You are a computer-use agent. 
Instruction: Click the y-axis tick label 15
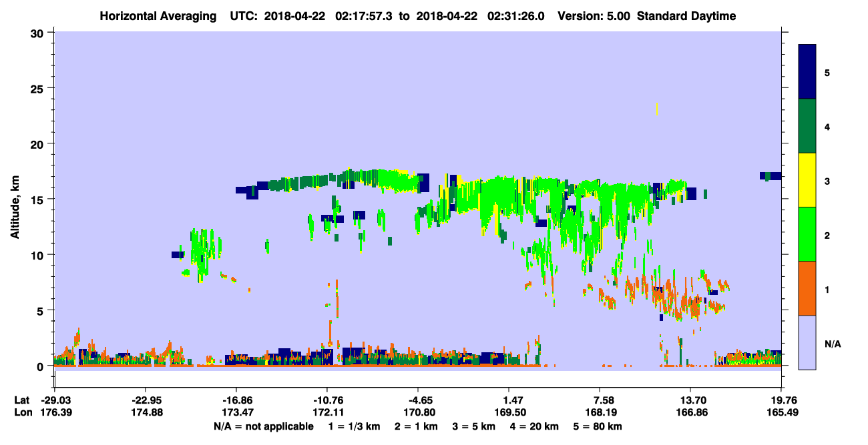point(39,199)
